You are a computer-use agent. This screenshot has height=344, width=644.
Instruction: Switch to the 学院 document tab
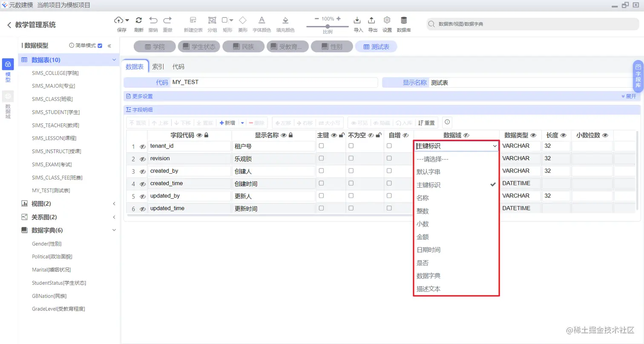pos(155,47)
